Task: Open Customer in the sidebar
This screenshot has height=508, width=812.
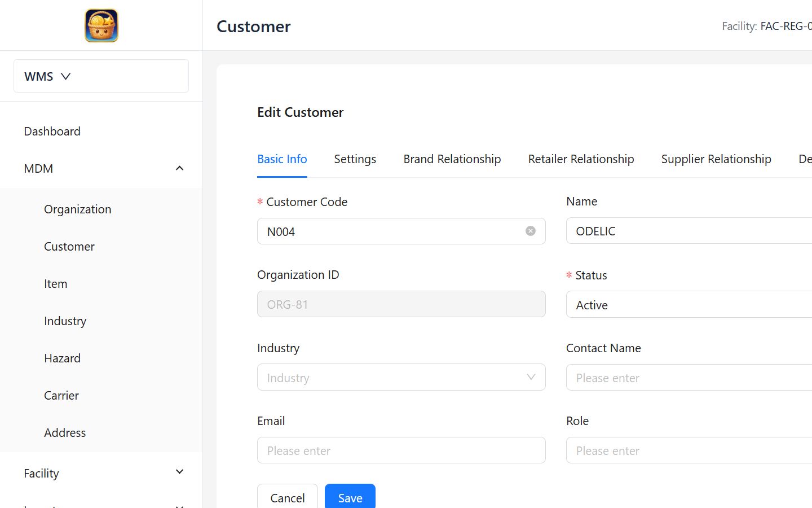Action: [69, 246]
